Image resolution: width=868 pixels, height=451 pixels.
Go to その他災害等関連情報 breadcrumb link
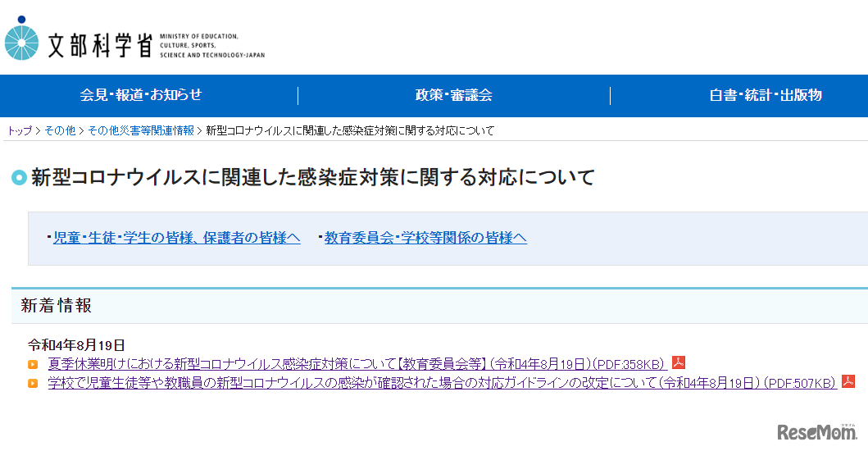[141, 130]
